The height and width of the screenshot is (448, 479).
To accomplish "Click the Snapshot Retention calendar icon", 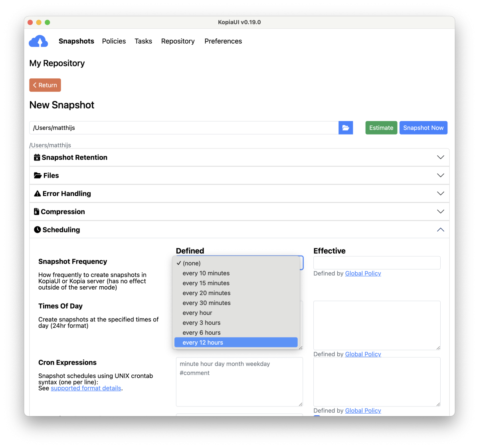I will pyautogui.click(x=37, y=157).
